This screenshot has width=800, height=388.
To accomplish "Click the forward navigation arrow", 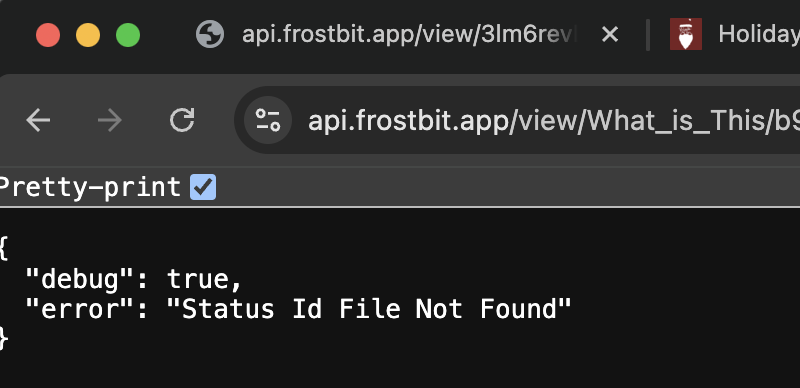I will pyautogui.click(x=110, y=120).
